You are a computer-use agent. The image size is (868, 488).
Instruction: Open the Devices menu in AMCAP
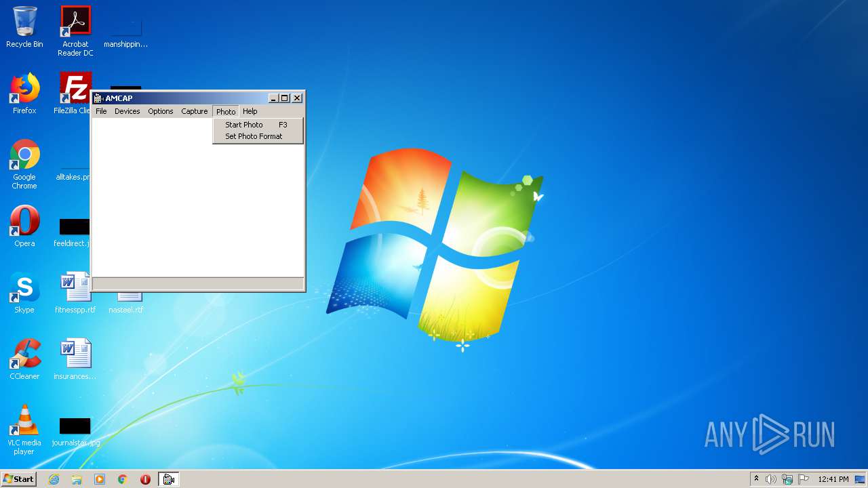(x=127, y=111)
